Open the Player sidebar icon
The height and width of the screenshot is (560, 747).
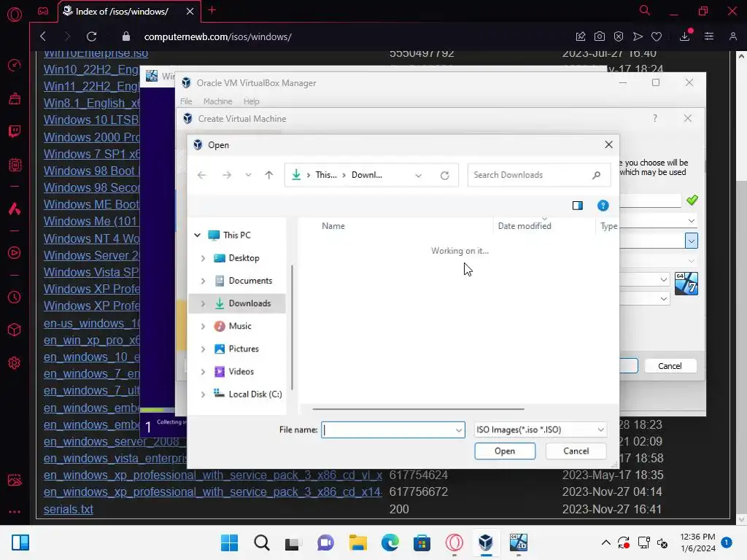15,252
